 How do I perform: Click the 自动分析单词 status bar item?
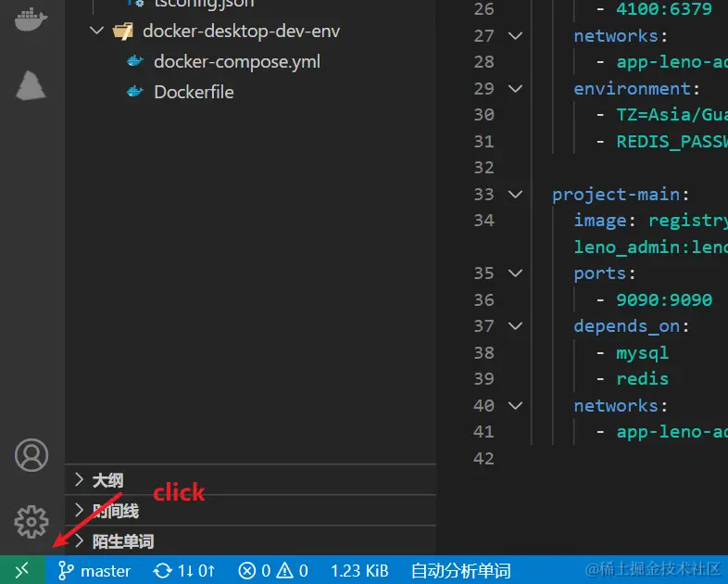click(461, 570)
